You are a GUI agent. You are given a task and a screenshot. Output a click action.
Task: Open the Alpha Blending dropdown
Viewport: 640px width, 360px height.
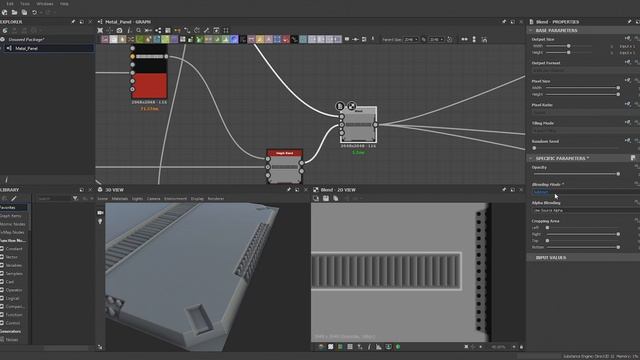point(586,211)
